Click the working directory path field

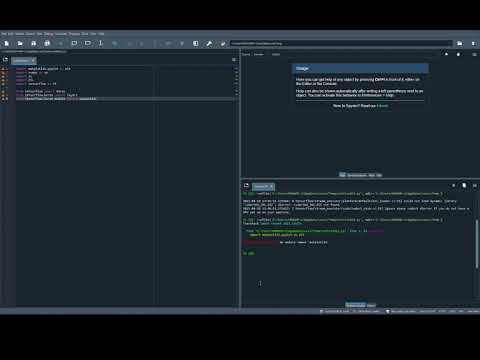pyautogui.click(x=341, y=43)
